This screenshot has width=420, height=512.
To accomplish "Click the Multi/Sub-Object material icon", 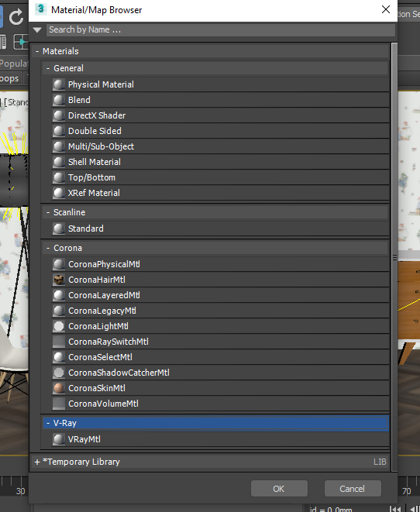I will tap(59, 146).
